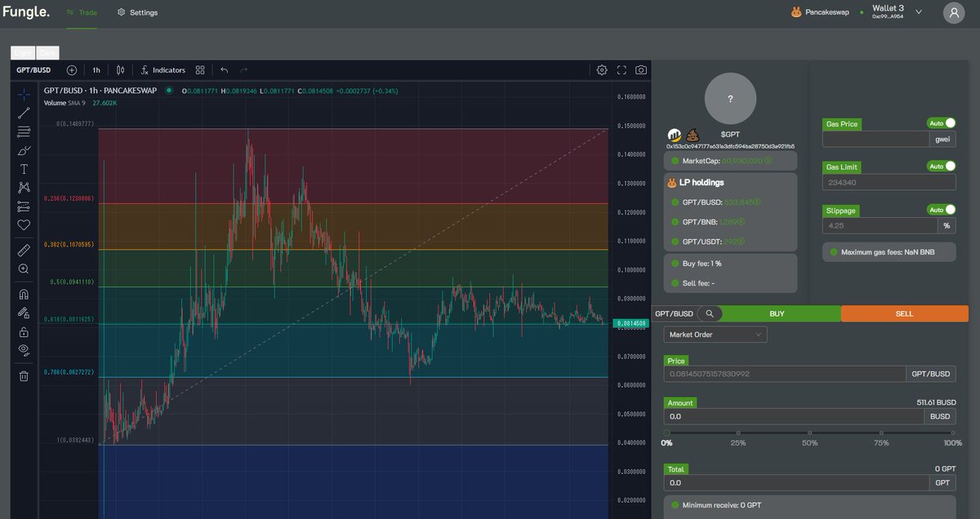This screenshot has height=519, width=980.
Task: Open the Settings tab
Action: point(137,12)
